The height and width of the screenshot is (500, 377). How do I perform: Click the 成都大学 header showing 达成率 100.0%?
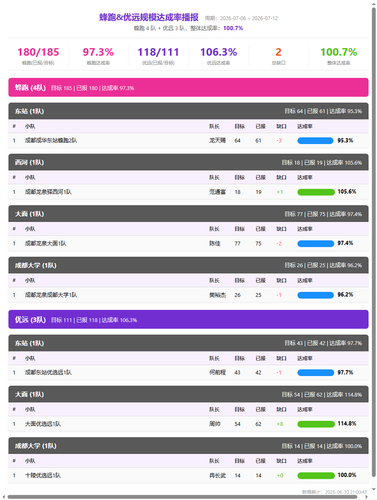pos(188,446)
